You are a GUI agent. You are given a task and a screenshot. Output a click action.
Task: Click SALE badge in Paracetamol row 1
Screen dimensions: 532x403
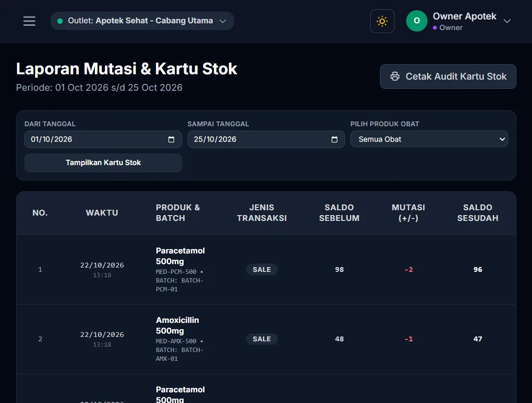261,269
